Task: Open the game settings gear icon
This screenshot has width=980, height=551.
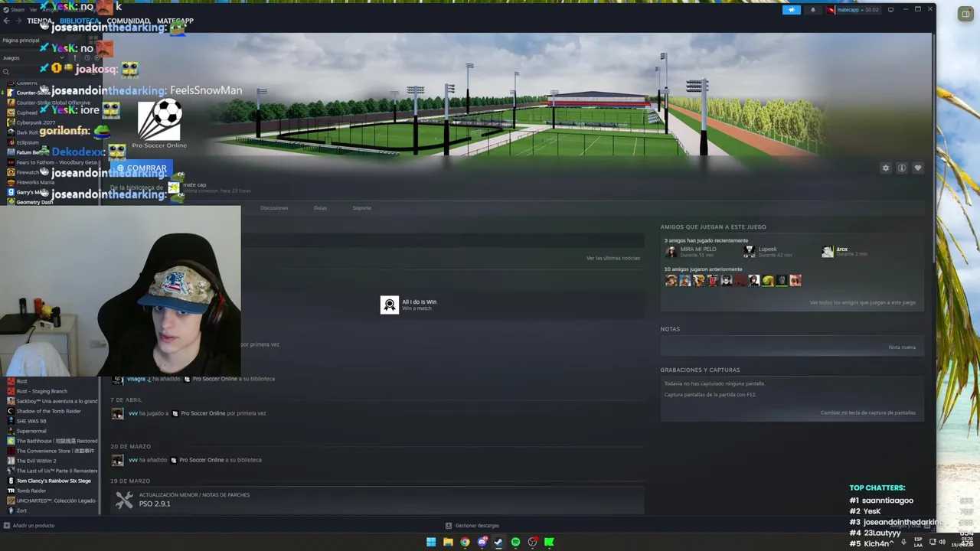Action: coord(886,168)
